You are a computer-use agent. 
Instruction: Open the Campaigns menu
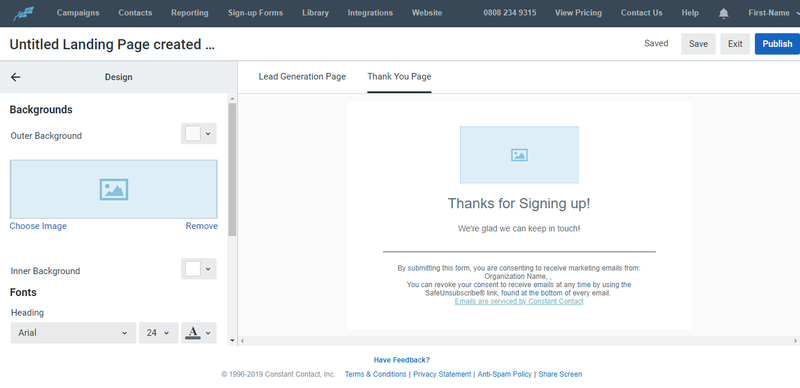(x=78, y=13)
